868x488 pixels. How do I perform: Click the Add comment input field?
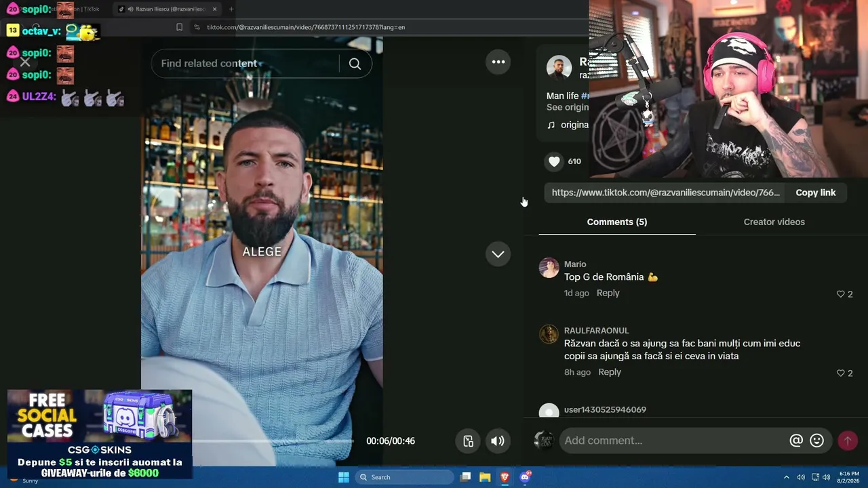pos(671,441)
